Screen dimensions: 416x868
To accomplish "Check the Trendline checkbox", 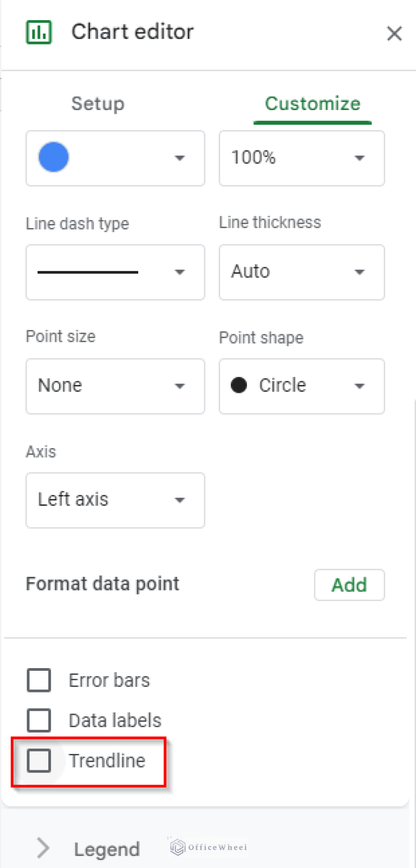I will 39,761.
